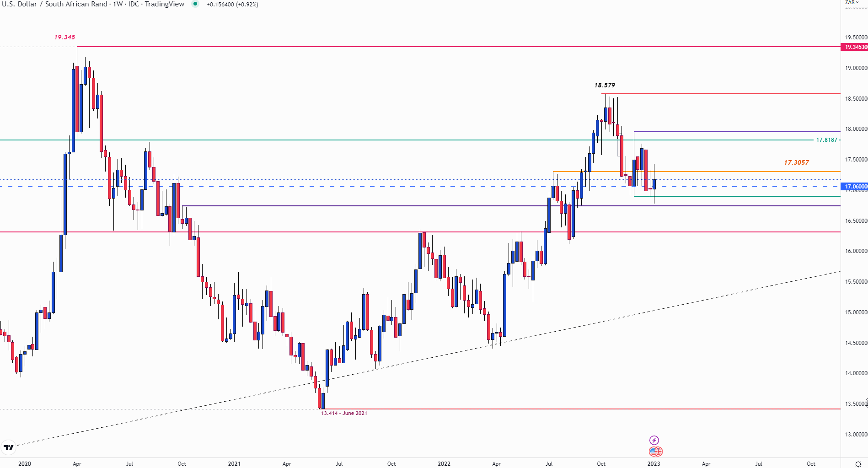Click the 13.00000 price axis value
Screen dimensions: 868x468
point(856,435)
